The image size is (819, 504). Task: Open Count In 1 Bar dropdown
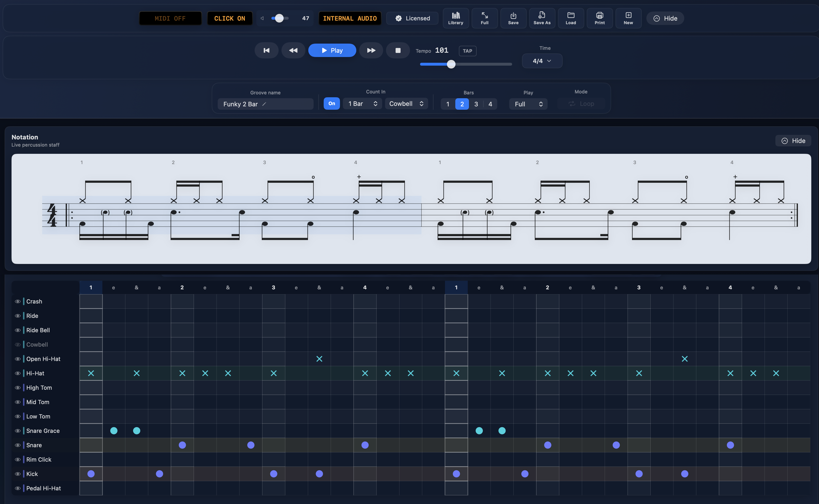tap(362, 104)
